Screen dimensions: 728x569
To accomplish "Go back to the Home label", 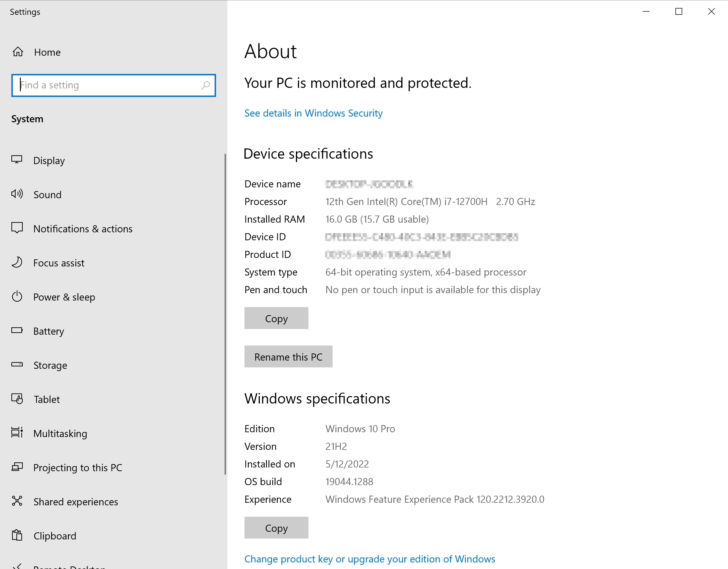I will 47,52.
